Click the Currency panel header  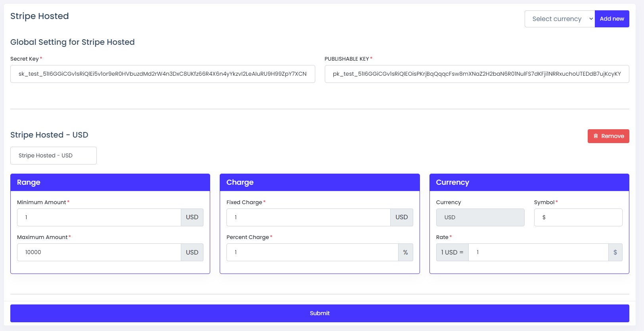529,182
